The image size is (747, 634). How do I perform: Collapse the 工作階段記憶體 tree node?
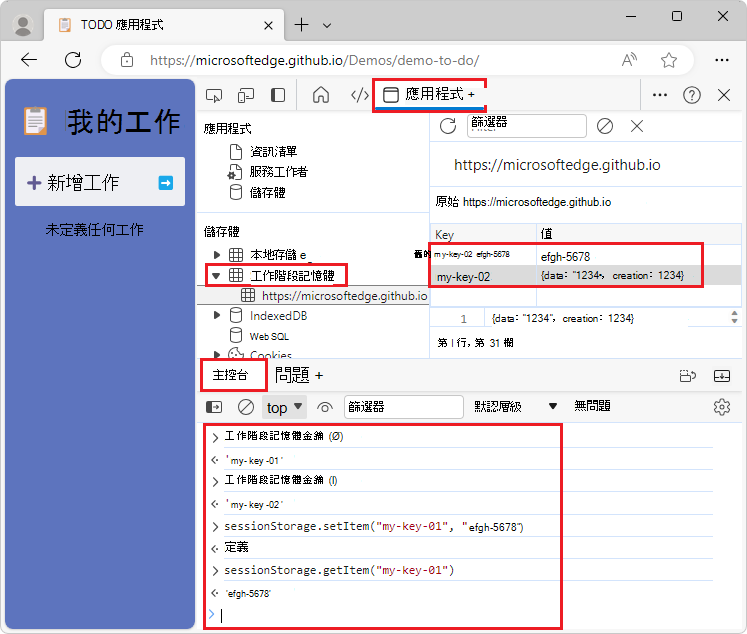coord(216,275)
